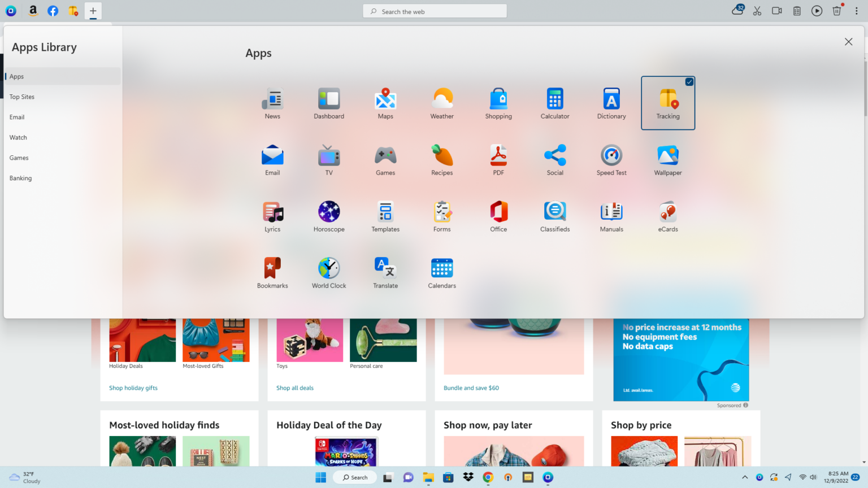Select Banking in Apps Library sidebar

click(x=20, y=178)
